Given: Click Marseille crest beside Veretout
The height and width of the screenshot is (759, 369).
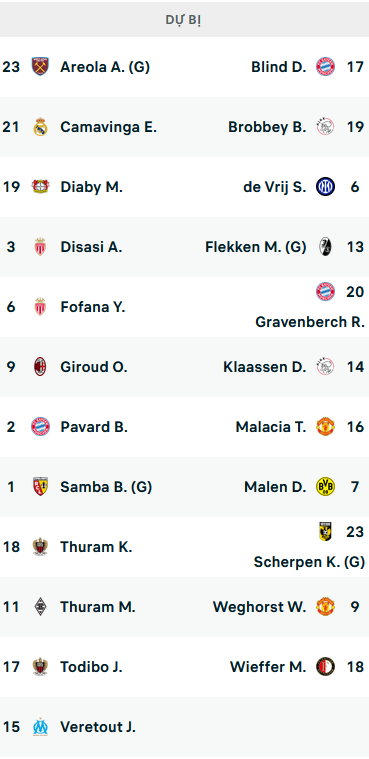Looking at the screenshot, I should (x=40, y=727).
